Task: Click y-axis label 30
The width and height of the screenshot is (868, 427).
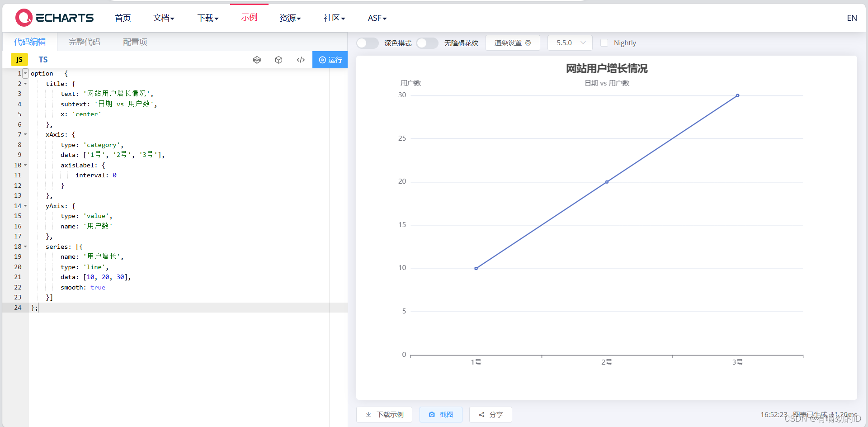Action: [x=402, y=95]
